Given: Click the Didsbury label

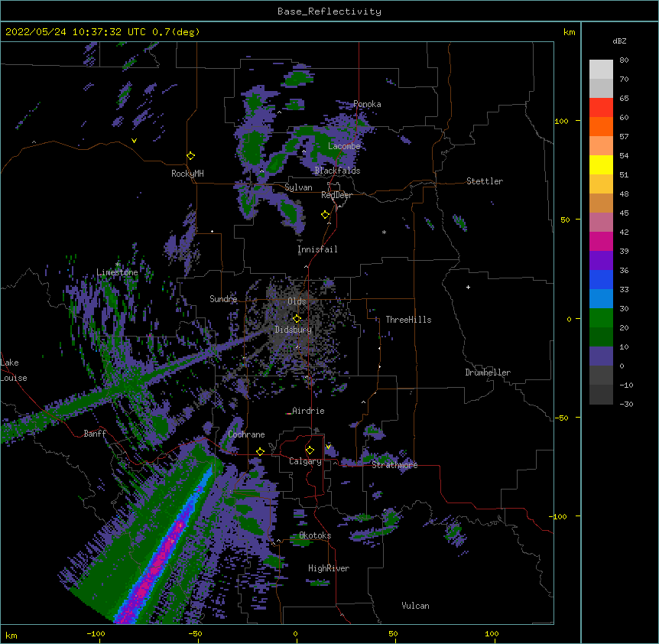Looking at the screenshot, I should (294, 330).
